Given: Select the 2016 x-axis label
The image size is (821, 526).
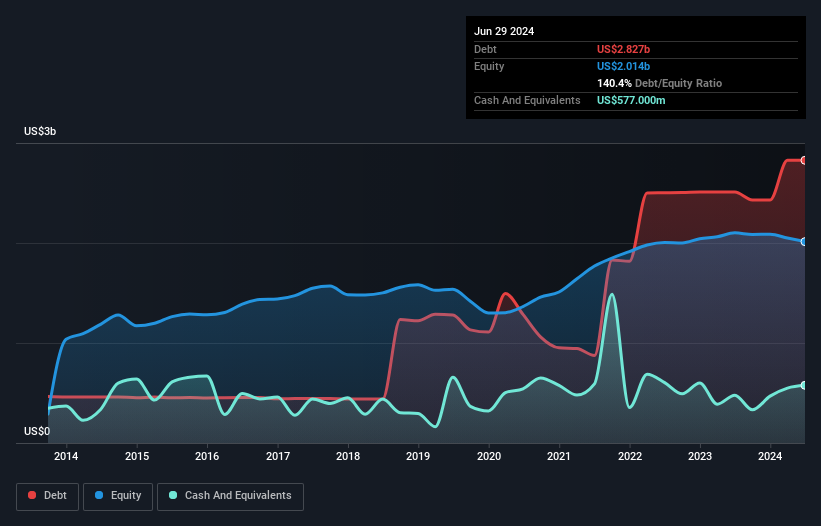Looking at the screenshot, I should 207,457.
